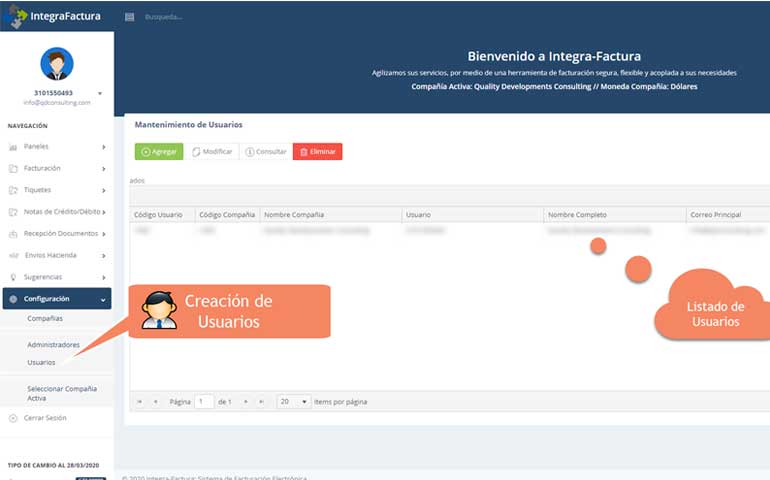Click the Búsqueda search field
770x480 pixels.
[x=164, y=17]
